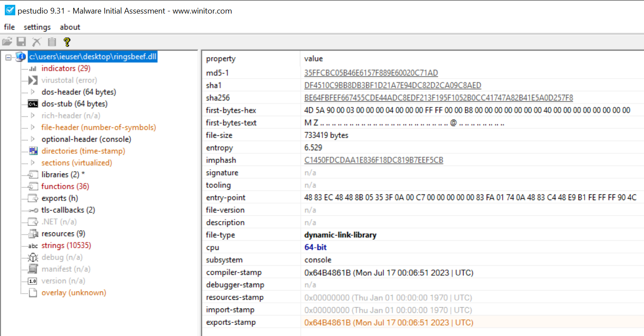Viewport: 644px width, 336px height.
Task: Click the functions node icon
Action: (x=33, y=187)
